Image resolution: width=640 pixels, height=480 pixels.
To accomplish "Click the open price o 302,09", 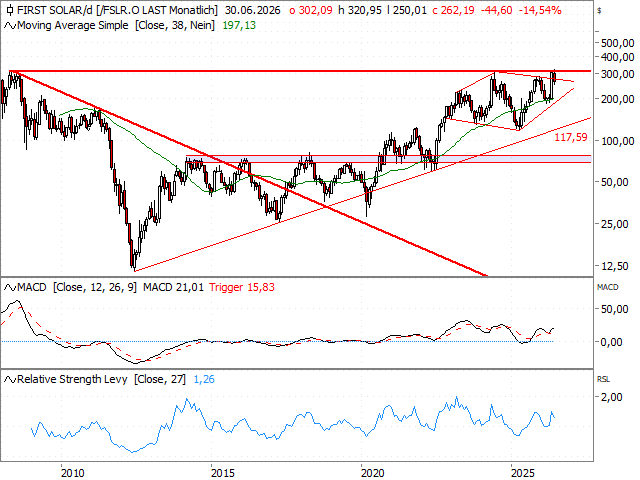I will pyautogui.click(x=311, y=10).
